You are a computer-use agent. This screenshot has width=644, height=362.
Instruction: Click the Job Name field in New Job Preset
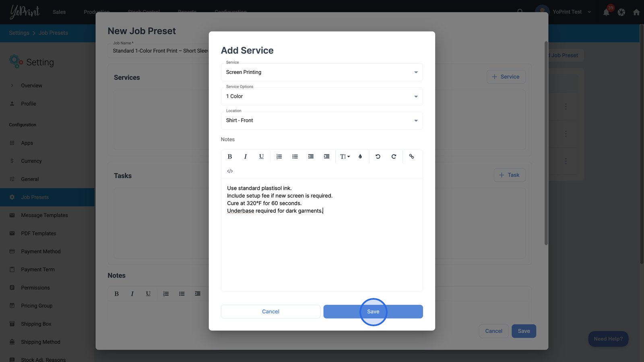tap(158, 51)
